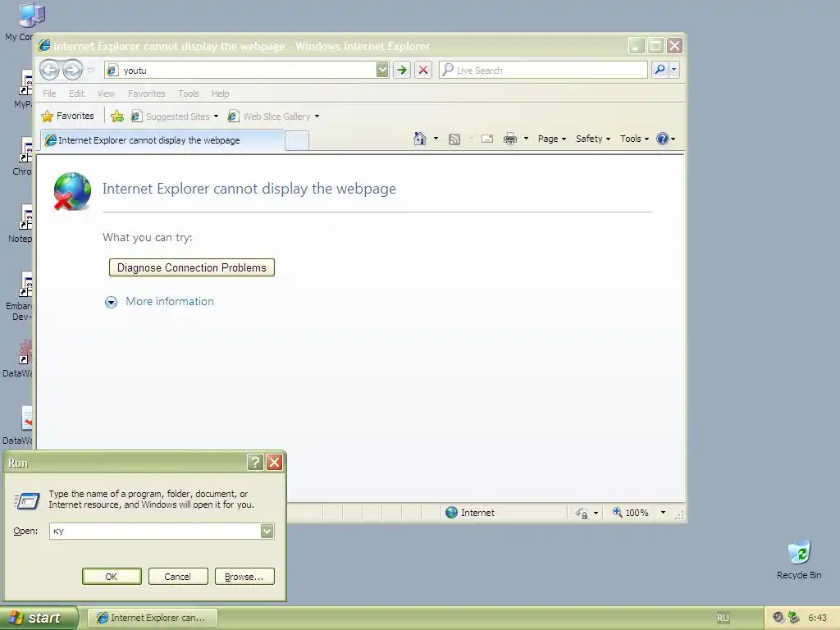Open the View menu
The image size is (840, 630).
[106, 94]
